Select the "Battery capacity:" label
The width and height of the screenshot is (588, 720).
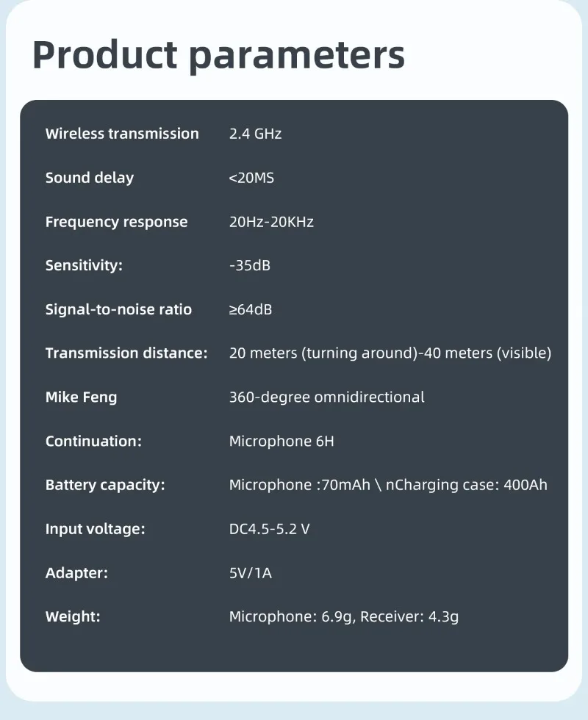pyautogui.click(x=105, y=486)
